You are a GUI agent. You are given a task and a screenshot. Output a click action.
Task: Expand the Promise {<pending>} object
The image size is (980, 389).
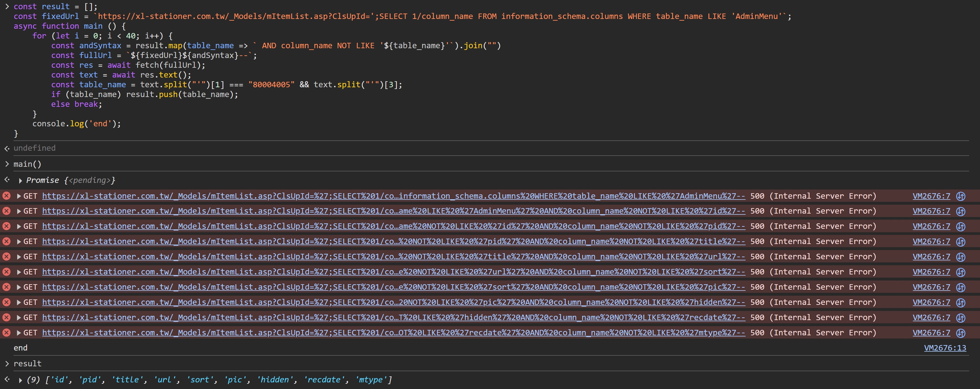[x=20, y=181]
